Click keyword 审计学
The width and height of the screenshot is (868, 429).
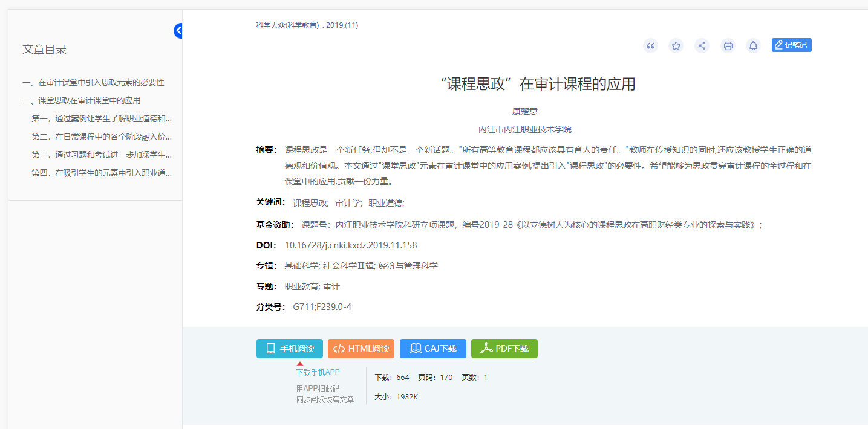click(349, 204)
